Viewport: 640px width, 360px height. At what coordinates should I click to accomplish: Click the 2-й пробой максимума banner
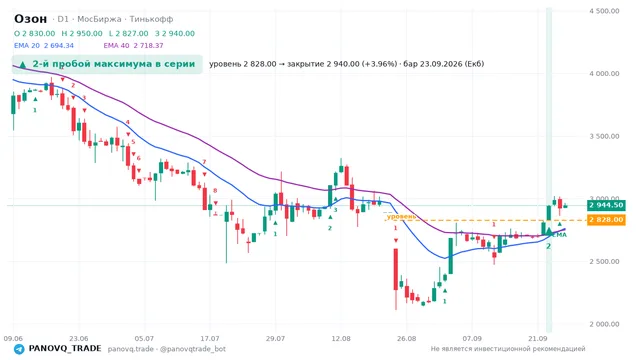pos(107,64)
